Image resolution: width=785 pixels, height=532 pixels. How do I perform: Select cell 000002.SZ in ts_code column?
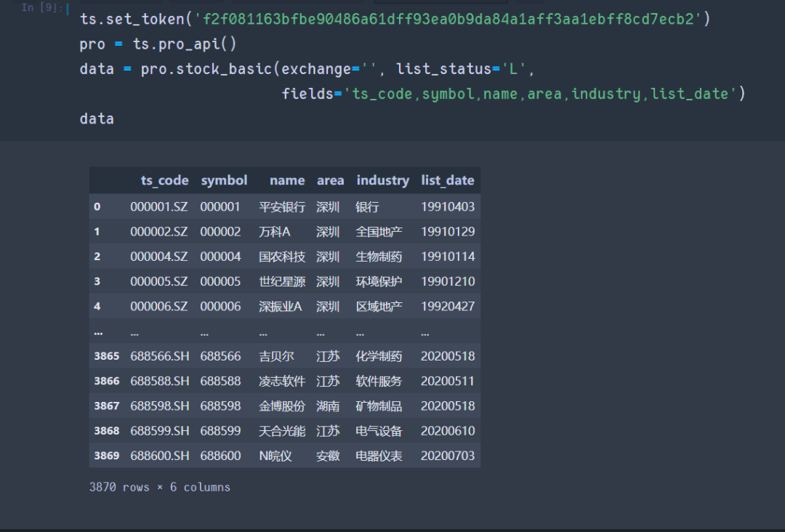click(158, 232)
